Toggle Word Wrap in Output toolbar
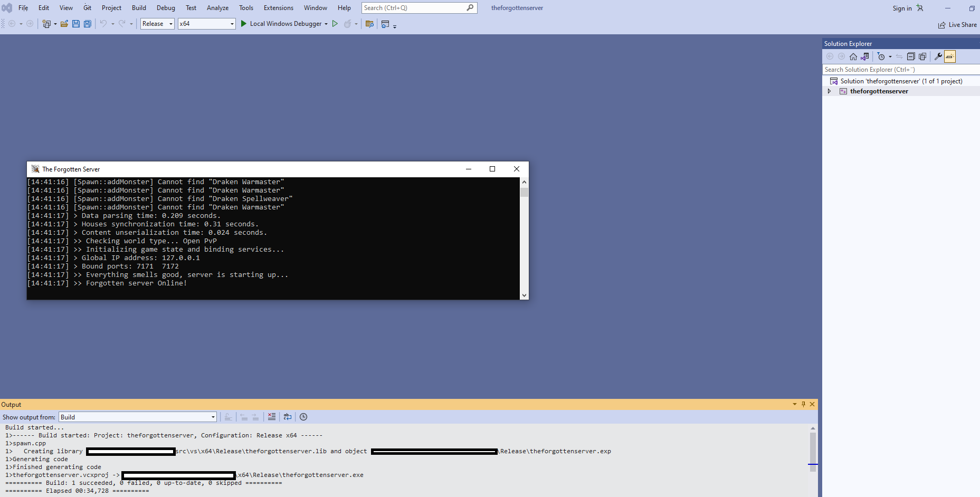The image size is (980, 497). [288, 417]
